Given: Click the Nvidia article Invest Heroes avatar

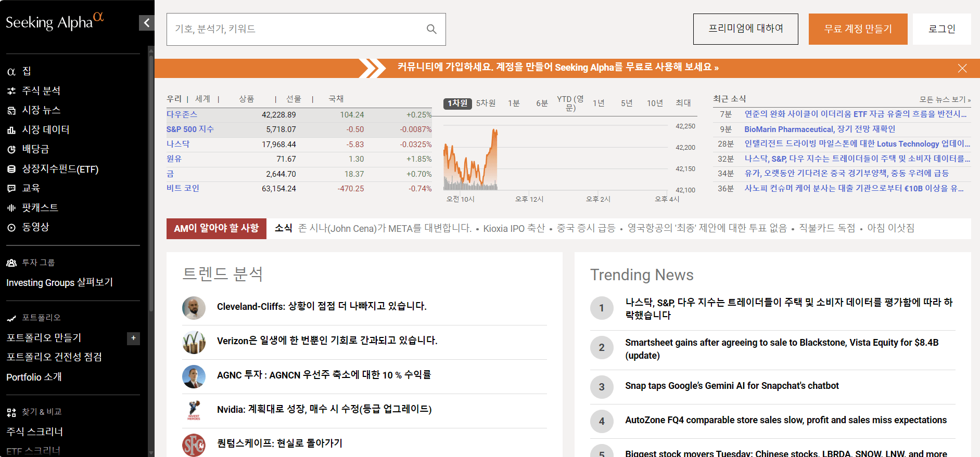Looking at the screenshot, I should pyautogui.click(x=194, y=411).
